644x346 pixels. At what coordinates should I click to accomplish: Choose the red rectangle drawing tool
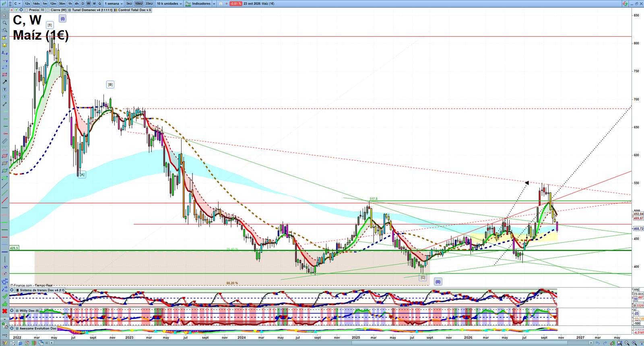coord(4,75)
